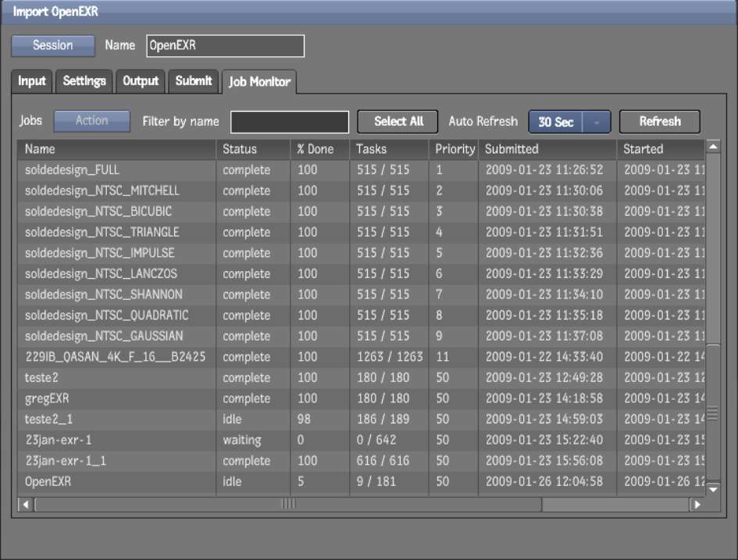Select the Submit tab
This screenshot has height=560, width=738.
pyautogui.click(x=193, y=81)
